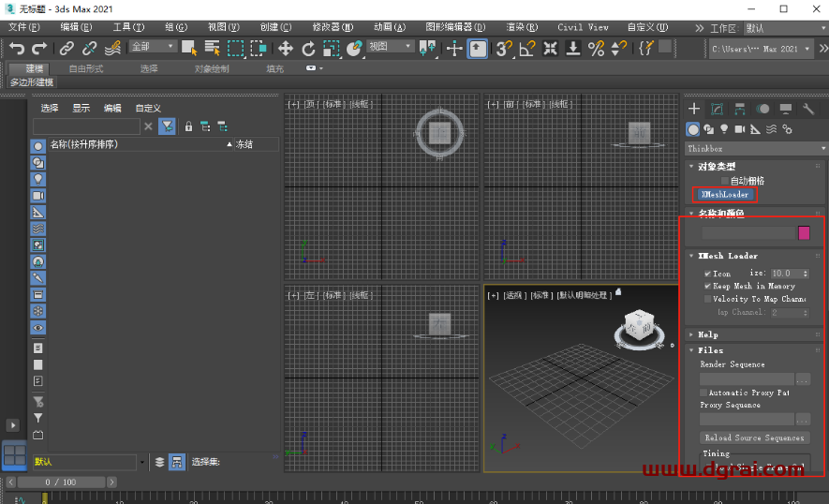This screenshot has height=504, width=829.
Task: Click the object name input field
Action: click(x=748, y=232)
